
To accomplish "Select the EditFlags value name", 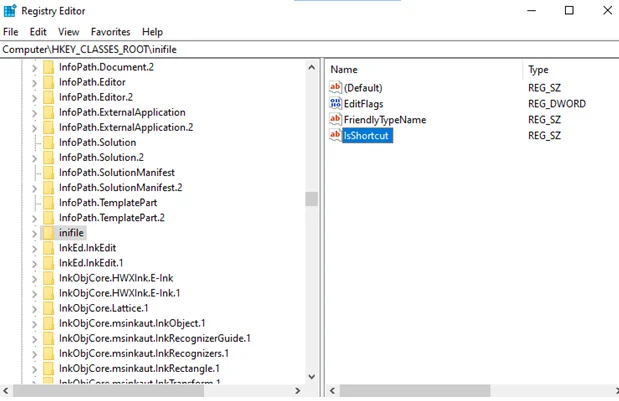I will [363, 104].
